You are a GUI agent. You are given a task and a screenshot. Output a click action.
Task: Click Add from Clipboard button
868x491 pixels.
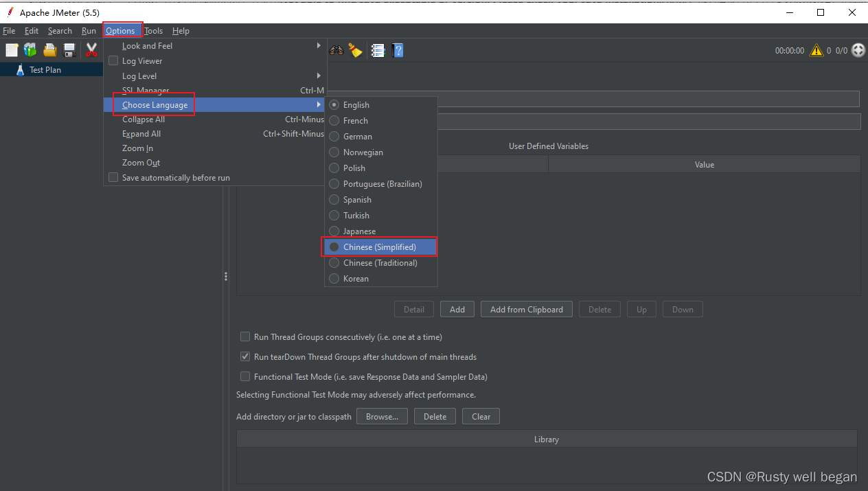point(527,310)
